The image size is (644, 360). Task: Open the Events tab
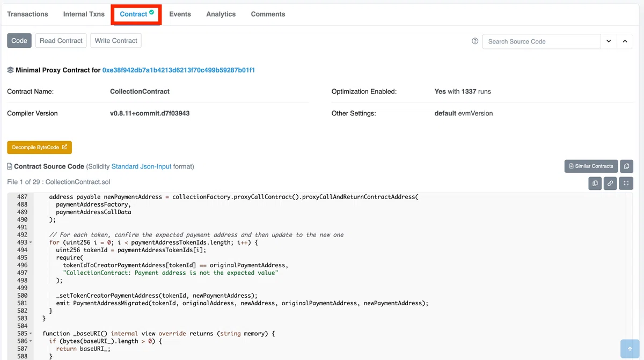click(180, 14)
